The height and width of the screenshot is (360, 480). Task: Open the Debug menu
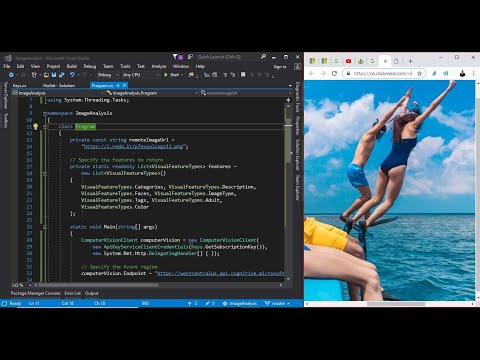pos(90,66)
